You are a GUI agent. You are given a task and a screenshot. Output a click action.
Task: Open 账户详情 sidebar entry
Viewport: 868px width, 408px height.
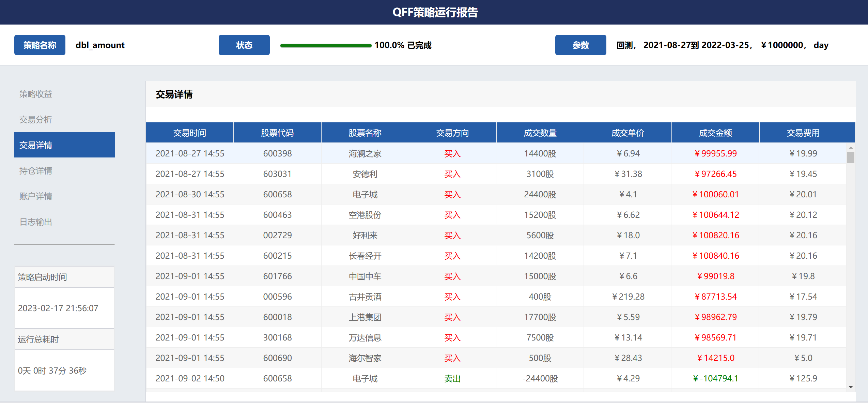(36, 196)
